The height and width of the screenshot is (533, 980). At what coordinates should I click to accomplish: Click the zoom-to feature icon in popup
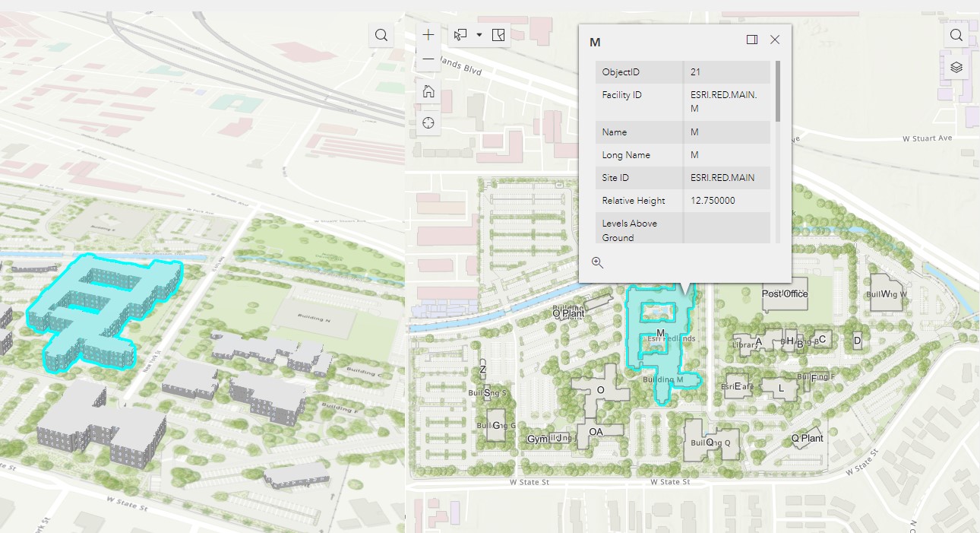point(597,262)
